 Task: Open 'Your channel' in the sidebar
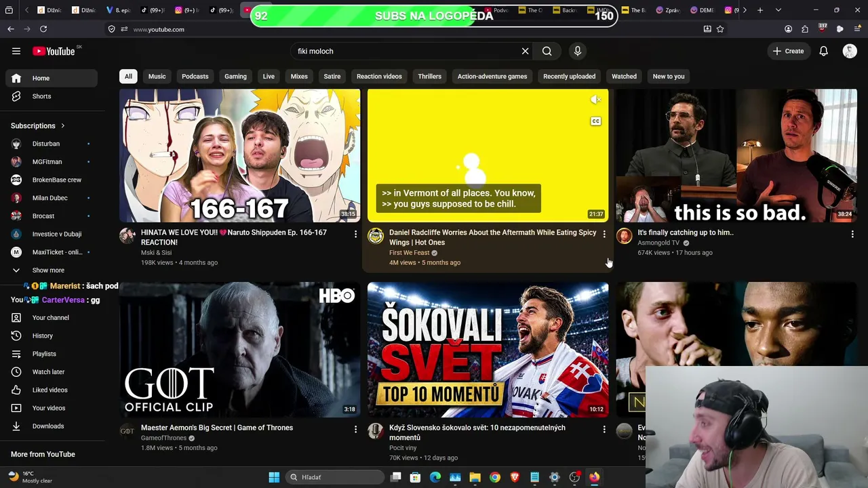click(x=52, y=318)
